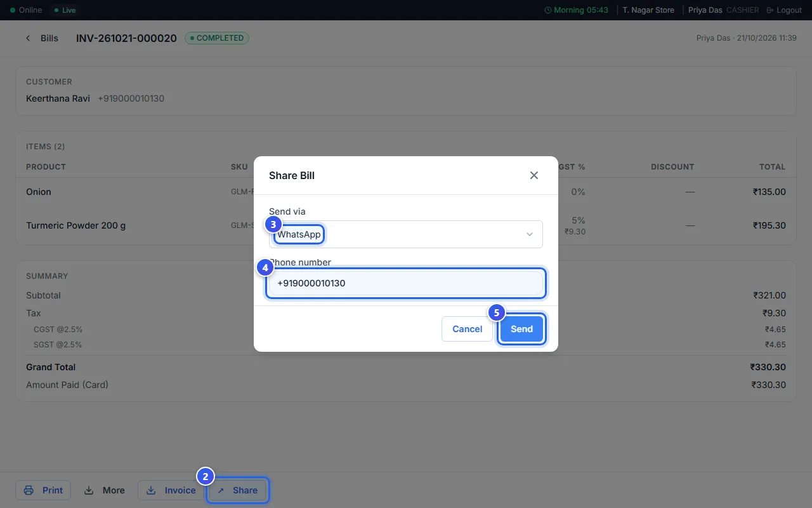The height and width of the screenshot is (508, 812).
Task: Download the Invoice
Action: (x=171, y=490)
